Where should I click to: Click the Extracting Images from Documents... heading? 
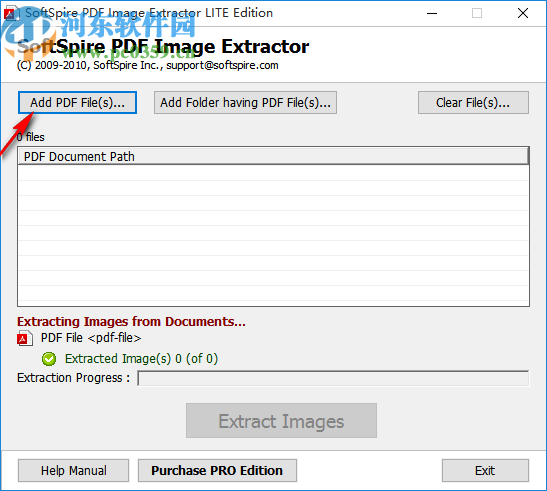coord(131,321)
